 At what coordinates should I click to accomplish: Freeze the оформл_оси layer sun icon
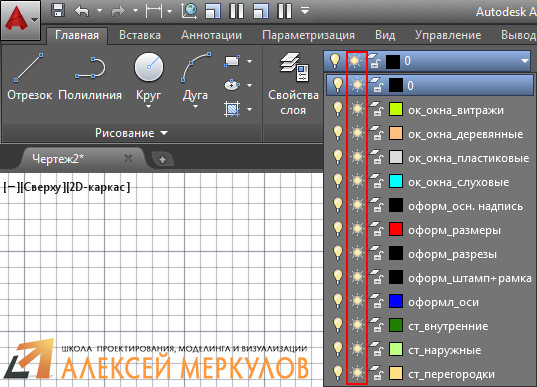click(357, 301)
